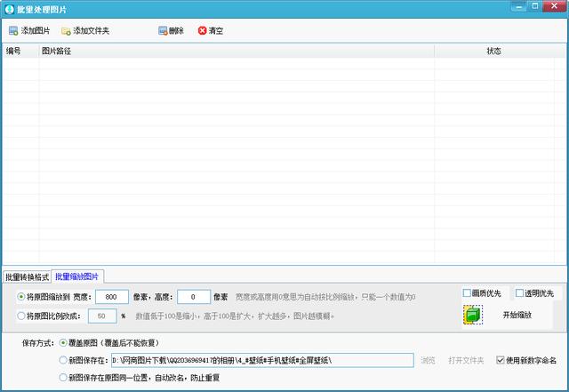Open the 批量缩放图片 tab
Screen dimensions: 569x392
click(x=77, y=276)
